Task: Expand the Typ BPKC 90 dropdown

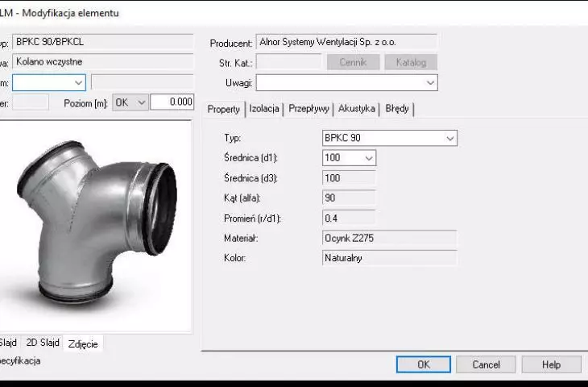Action: (450, 138)
